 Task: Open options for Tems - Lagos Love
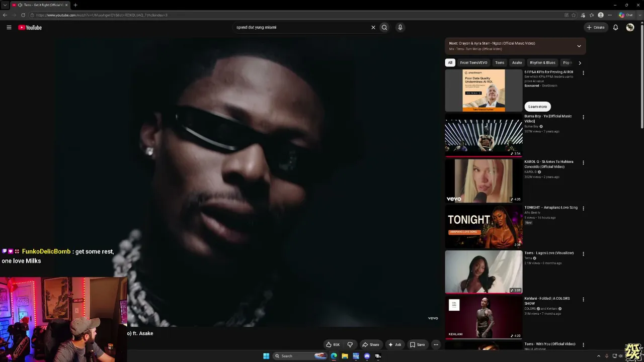tap(583, 254)
